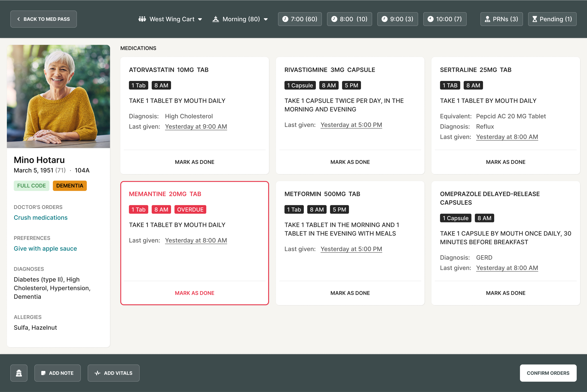
Task: Click Yesterday at 9:00 AM under Atorvastatin
Action: [196, 127]
